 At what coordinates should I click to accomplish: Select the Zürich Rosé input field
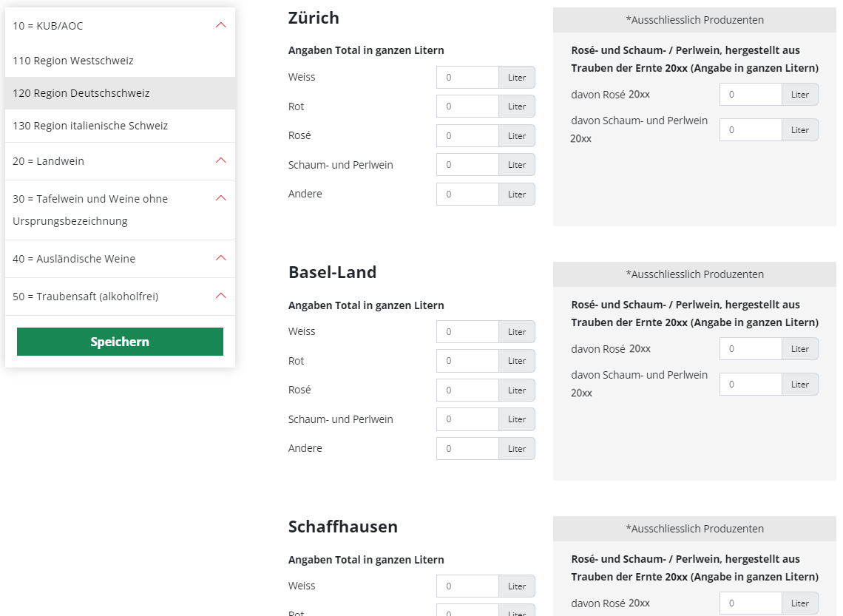[467, 136]
